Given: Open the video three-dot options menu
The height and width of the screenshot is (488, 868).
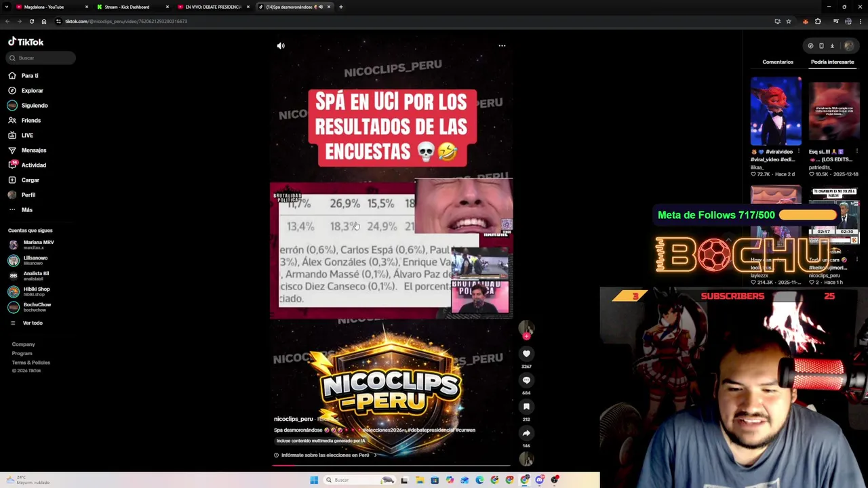Looking at the screenshot, I should pos(502,45).
